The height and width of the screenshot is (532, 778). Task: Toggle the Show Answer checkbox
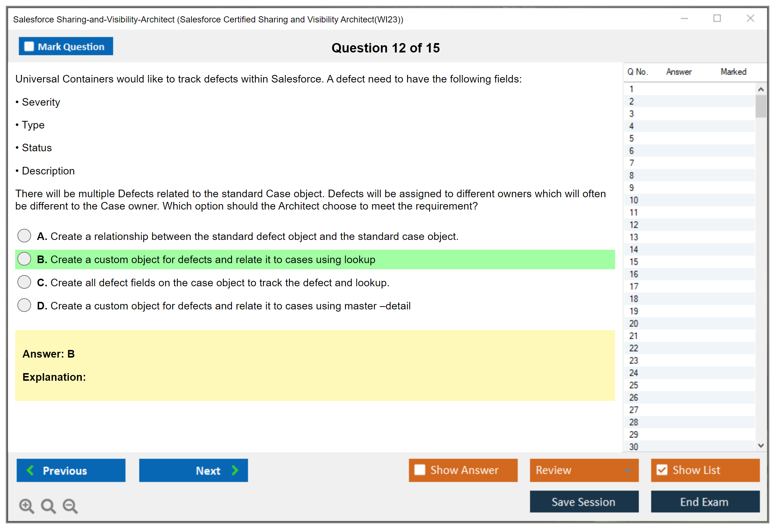(x=420, y=470)
